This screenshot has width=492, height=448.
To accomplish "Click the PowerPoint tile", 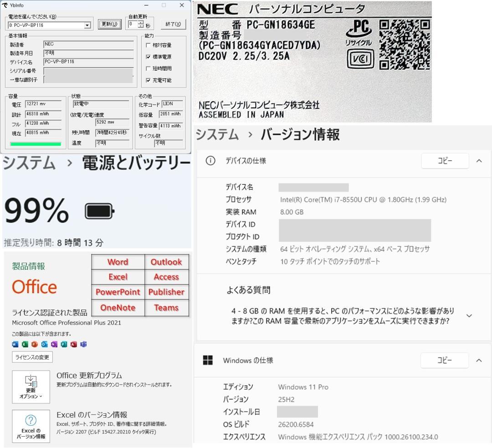I will coord(118,292).
